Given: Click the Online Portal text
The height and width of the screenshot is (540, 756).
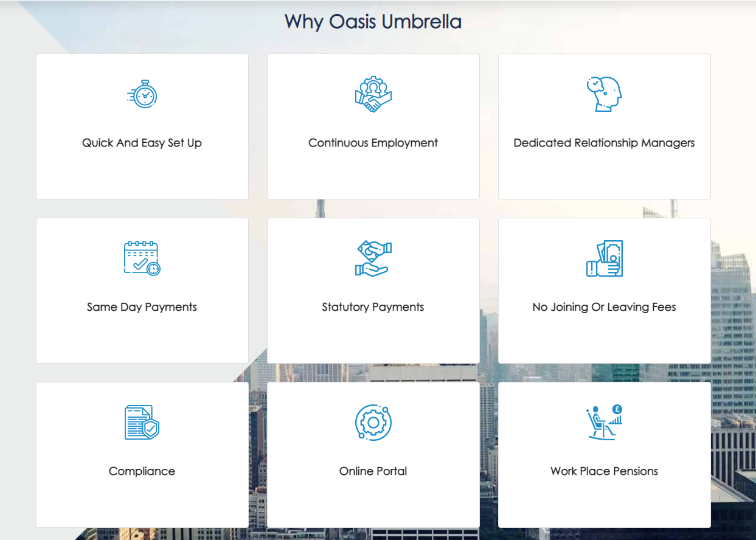Looking at the screenshot, I should [x=373, y=471].
